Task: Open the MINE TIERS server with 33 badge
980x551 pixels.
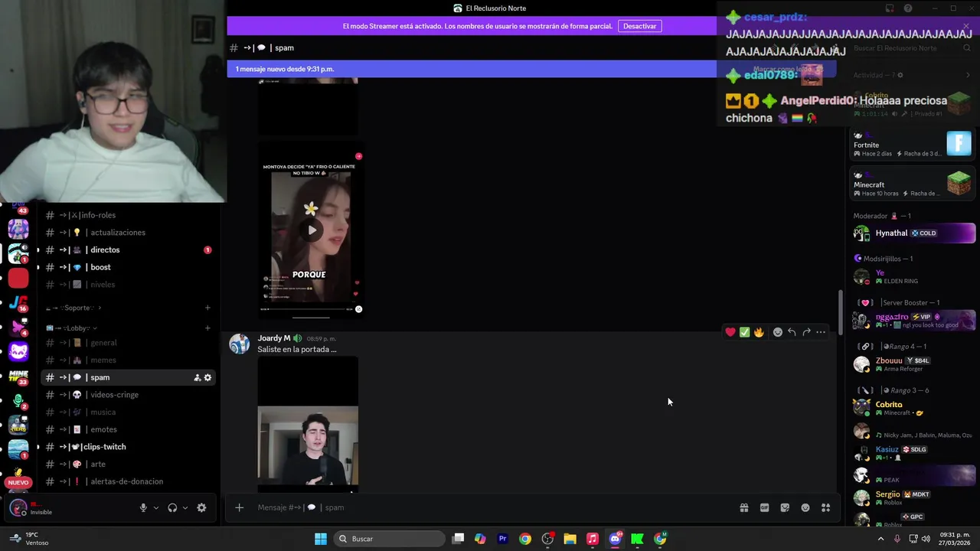Action: 18,377
